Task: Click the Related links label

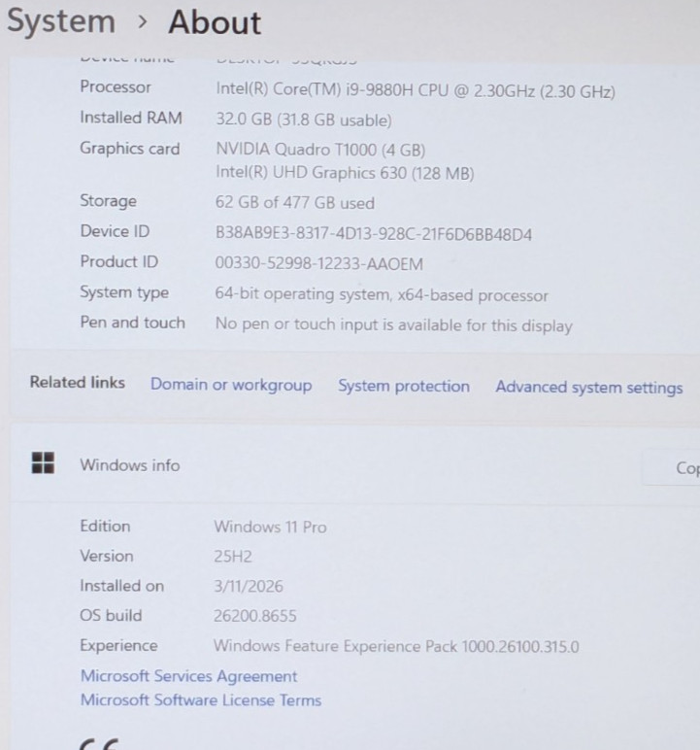Action: click(77, 382)
